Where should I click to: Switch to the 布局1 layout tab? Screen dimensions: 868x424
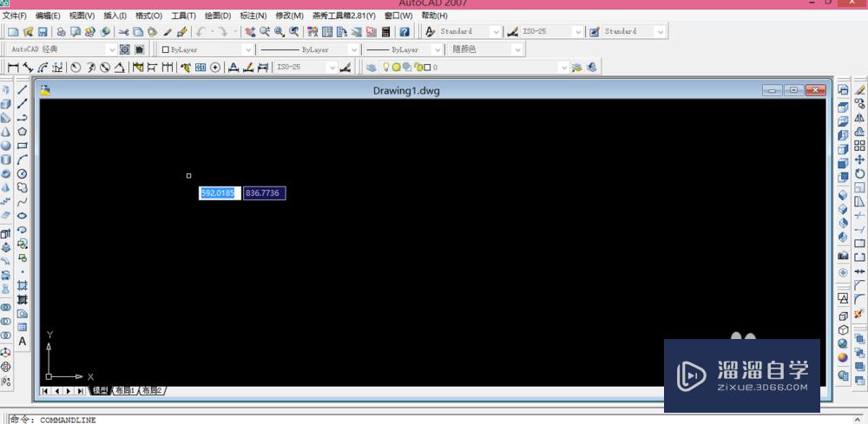125,390
